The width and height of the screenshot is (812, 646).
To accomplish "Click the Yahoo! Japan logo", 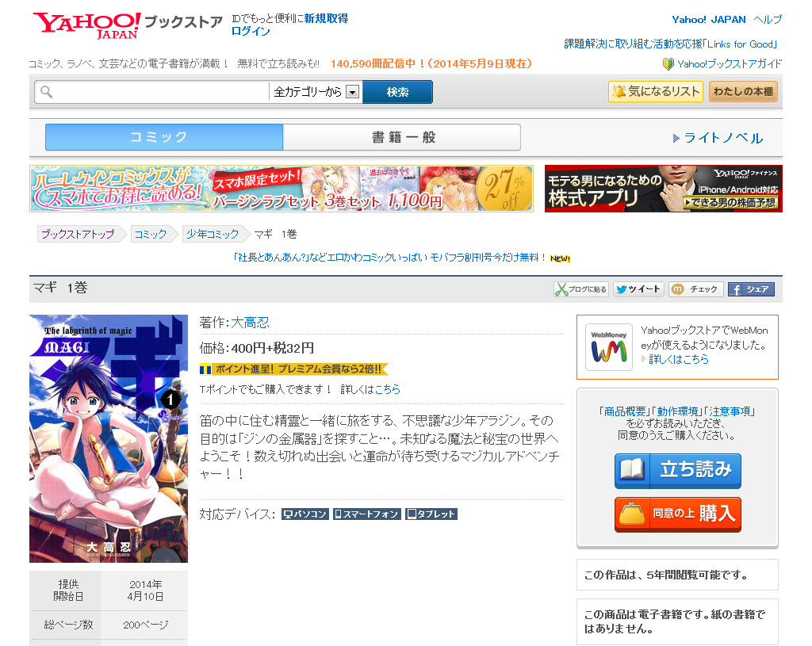I will click(x=87, y=25).
